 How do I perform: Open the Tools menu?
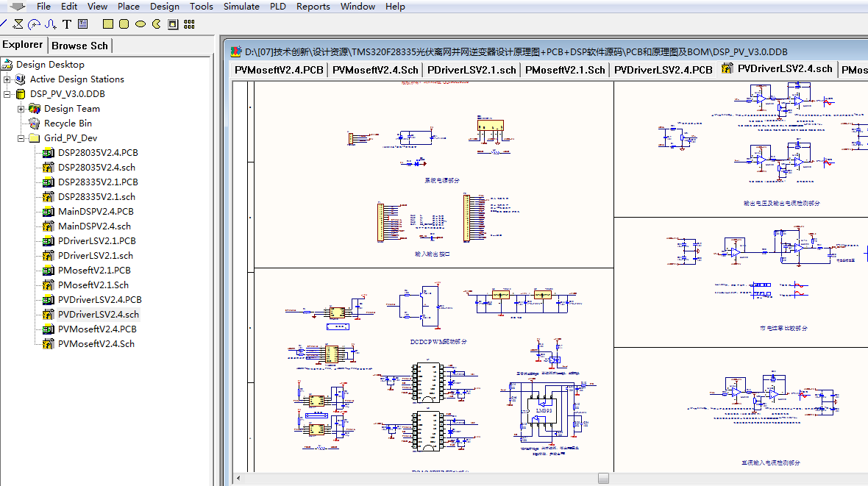click(x=201, y=6)
